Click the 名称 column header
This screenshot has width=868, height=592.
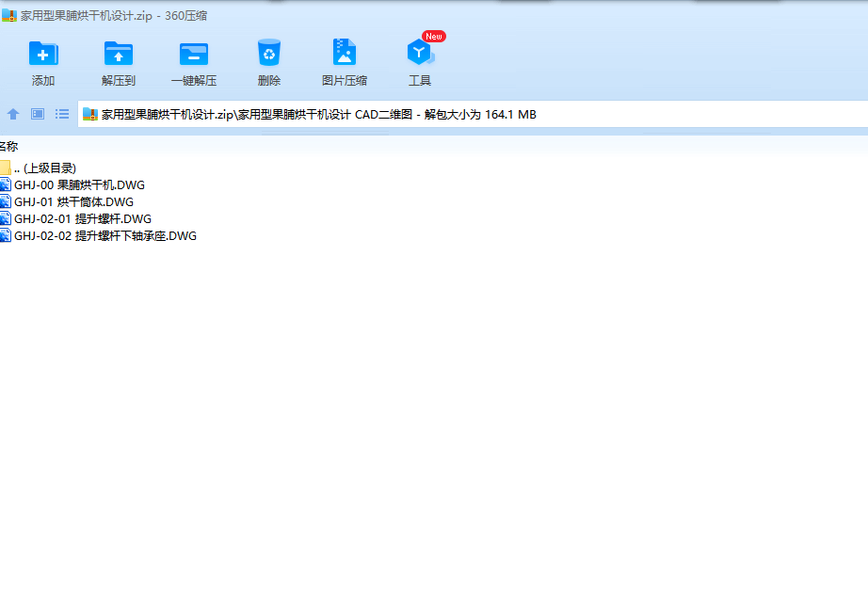(x=8, y=146)
